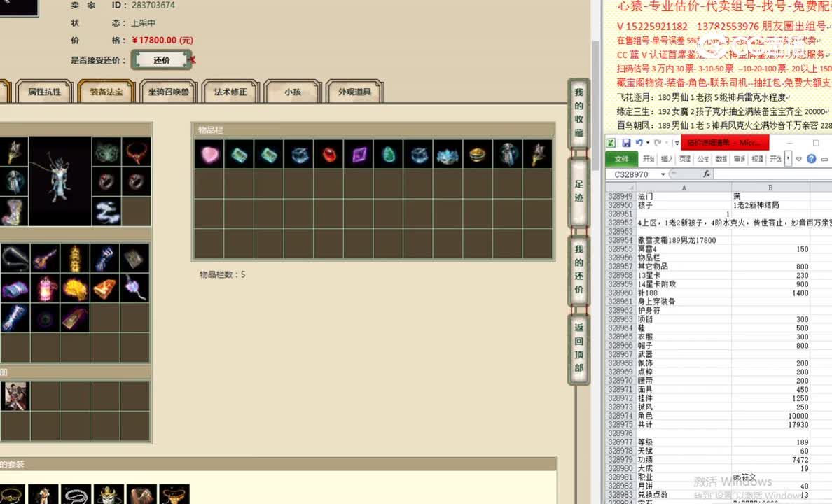Open the Quick Access Toolbar customize dropdown

click(677, 142)
